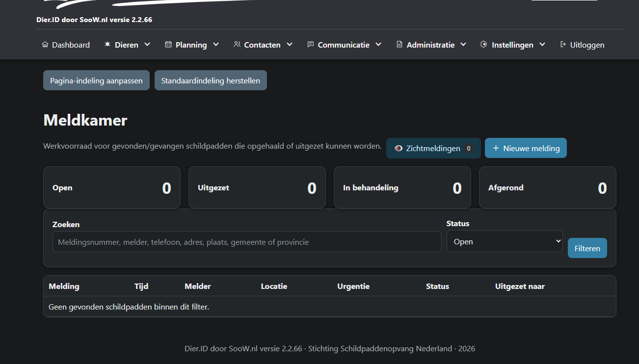The width and height of the screenshot is (639, 364).
Task: Click the plus icon on Nieuwe melding
Action: [x=496, y=148]
